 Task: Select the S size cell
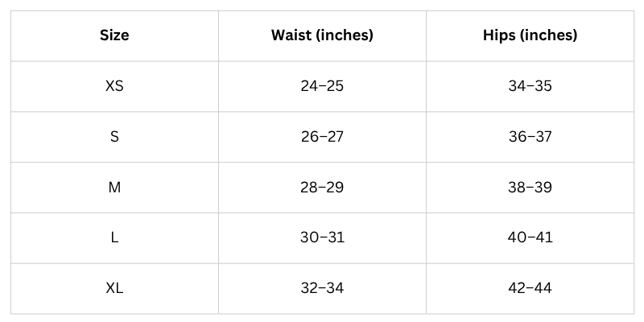click(114, 137)
